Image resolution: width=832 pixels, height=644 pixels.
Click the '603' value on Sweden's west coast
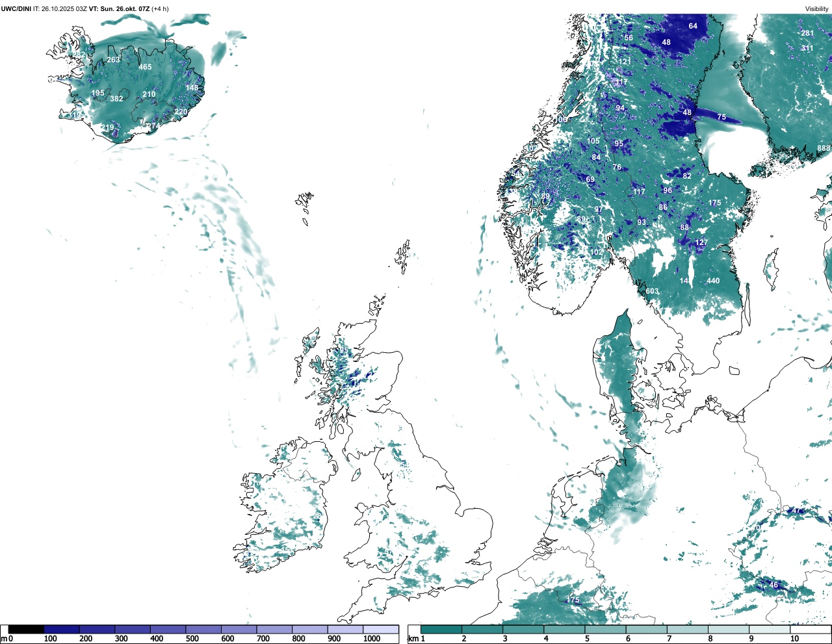point(652,291)
